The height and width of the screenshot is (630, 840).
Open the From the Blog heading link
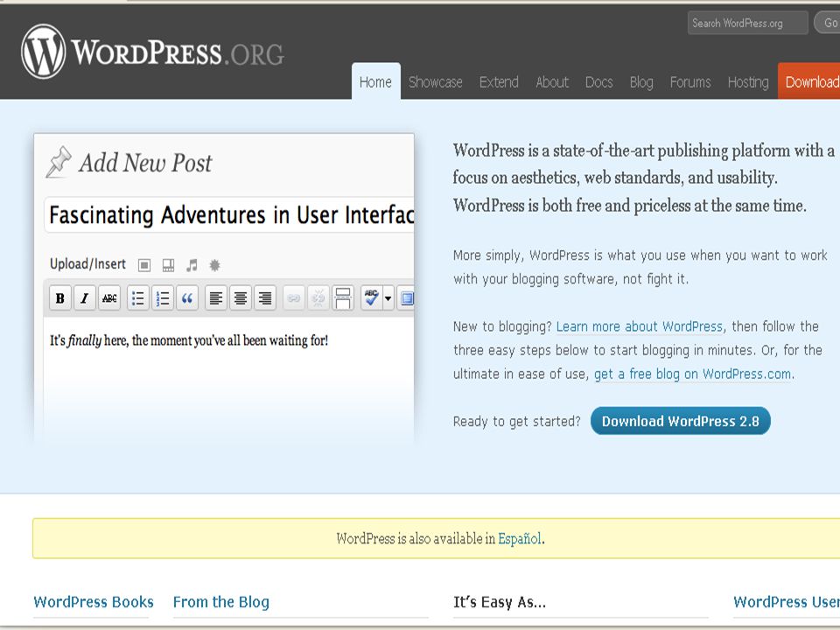[221, 602]
